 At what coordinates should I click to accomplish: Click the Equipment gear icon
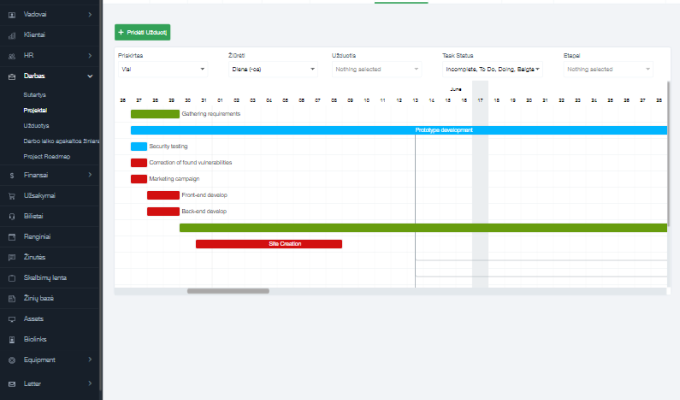pyautogui.click(x=12, y=359)
